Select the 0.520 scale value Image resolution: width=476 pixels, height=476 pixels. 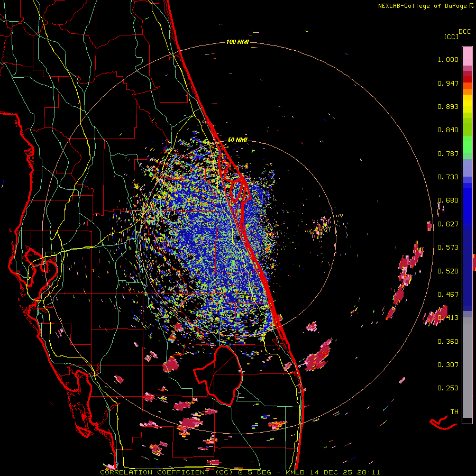(448, 271)
